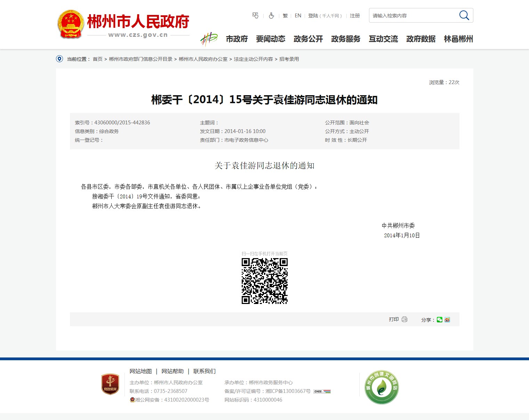The height and width of the screenshot is (420, 529).
Task: Click the red 党政机关 badge icon
Action: (x=110, y=384)
